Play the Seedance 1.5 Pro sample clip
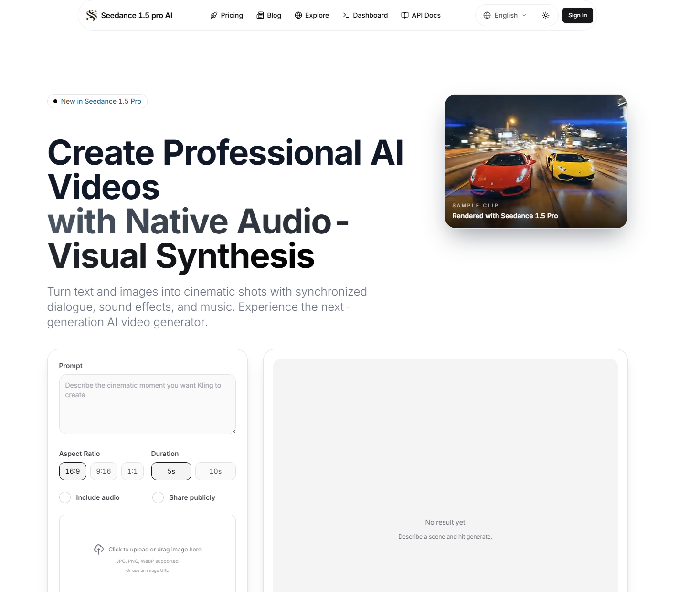700x592 pixels. 536,161
